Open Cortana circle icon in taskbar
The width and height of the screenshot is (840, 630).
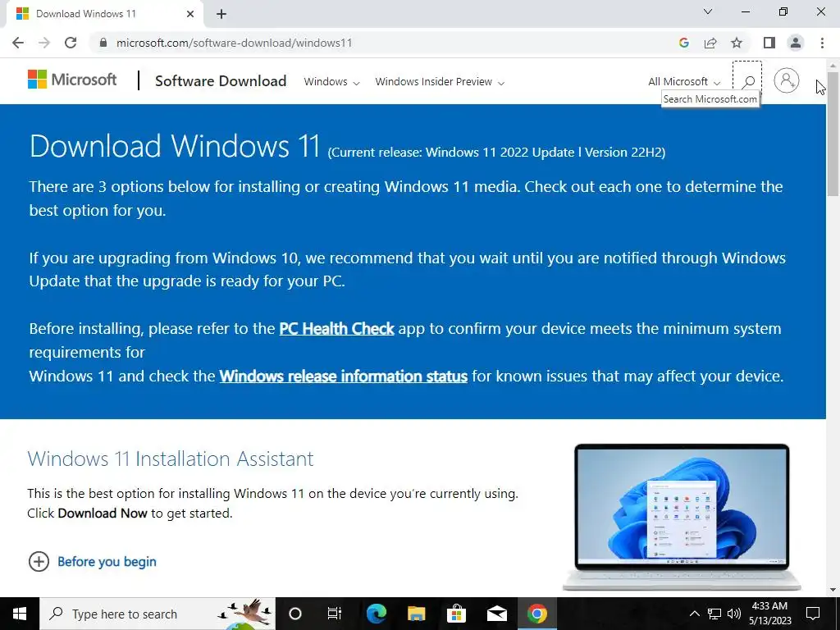(x=295, y=614)
